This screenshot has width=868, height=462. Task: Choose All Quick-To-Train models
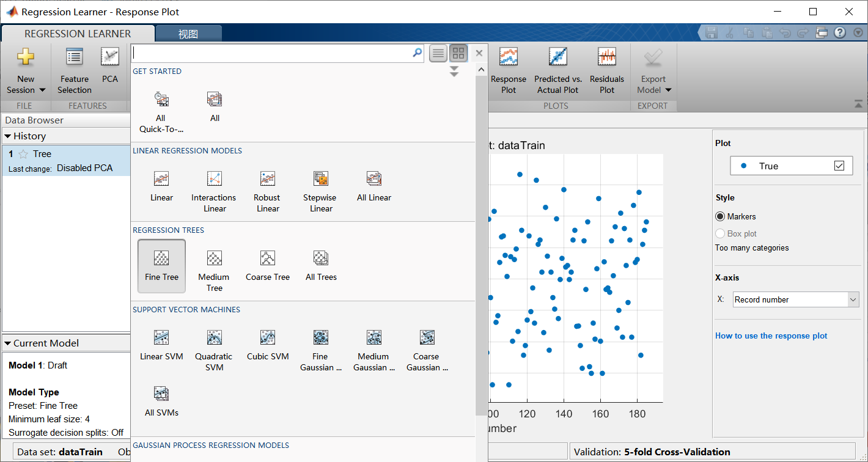pyautogui.click(x=161, y=112)
